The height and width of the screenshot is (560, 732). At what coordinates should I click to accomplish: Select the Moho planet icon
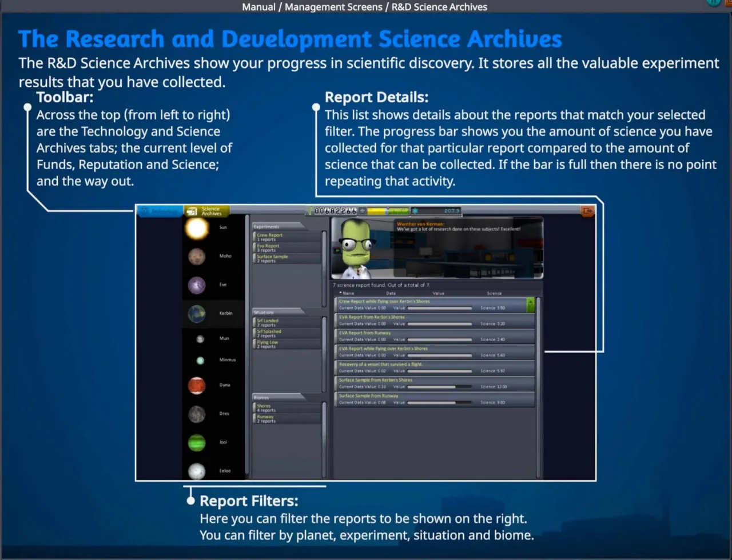[197, 257]
